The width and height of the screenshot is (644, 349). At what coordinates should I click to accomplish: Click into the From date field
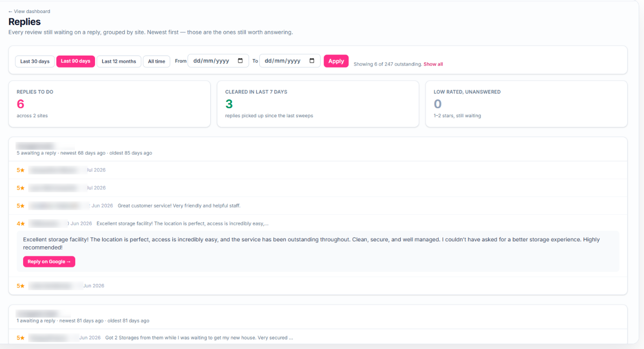click(x=218, y=61)
